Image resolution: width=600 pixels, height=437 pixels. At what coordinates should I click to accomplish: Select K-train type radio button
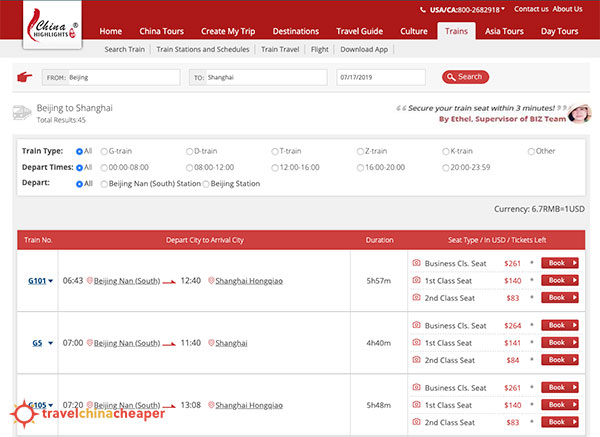tap(445, 152)
